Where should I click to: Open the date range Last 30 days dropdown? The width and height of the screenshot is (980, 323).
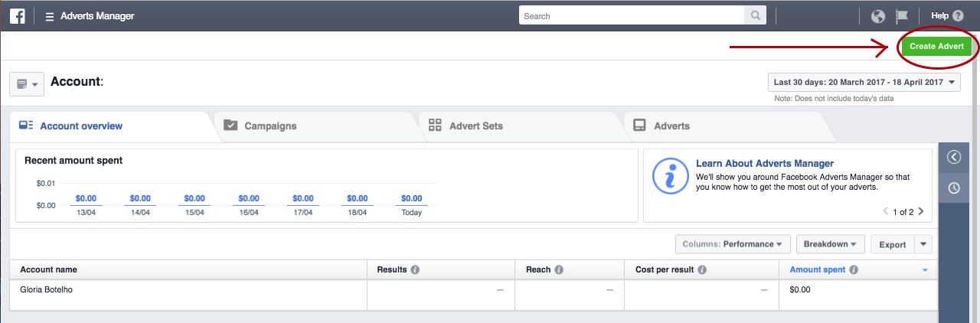point(864,82)
